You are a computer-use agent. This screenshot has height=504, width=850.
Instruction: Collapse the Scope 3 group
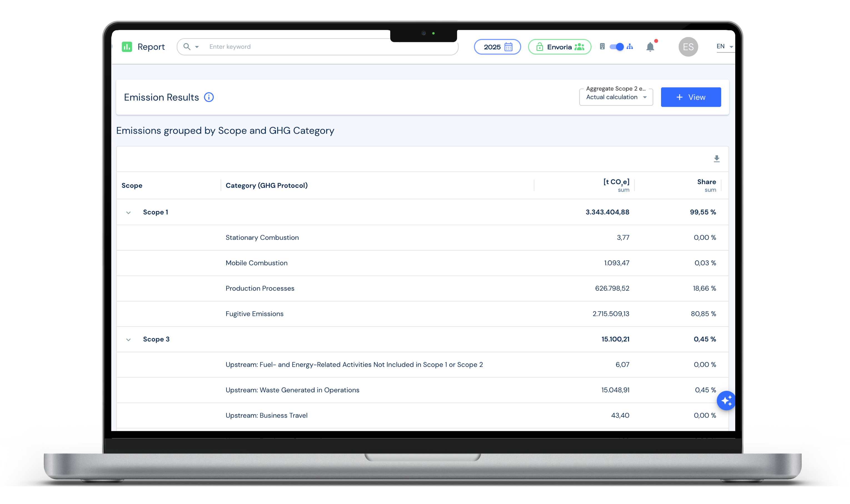pyautogui.click(x=128, y=340)
